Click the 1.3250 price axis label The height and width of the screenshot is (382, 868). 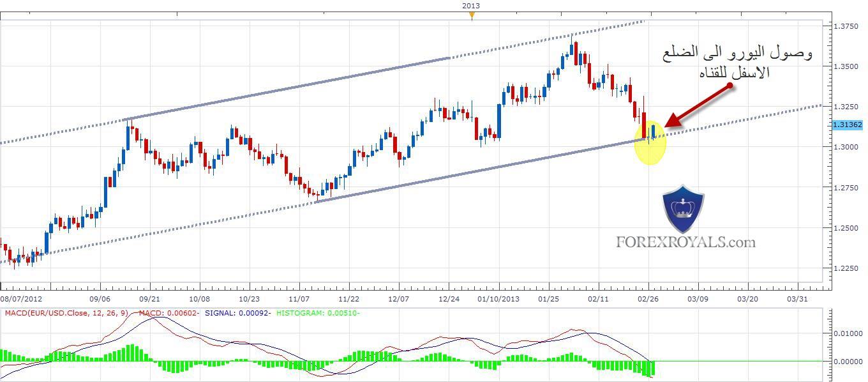[x=845, y=107]
